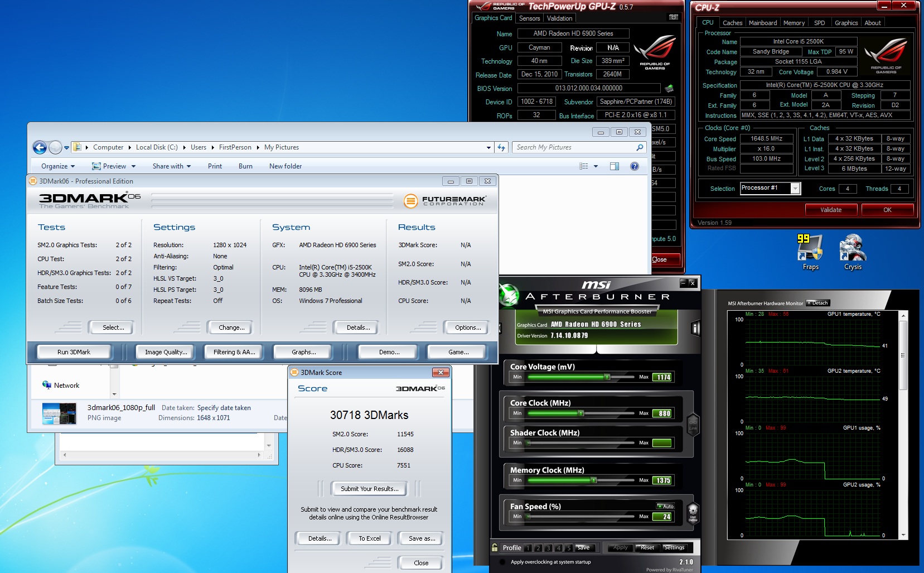
Task: Detach the Afterburner Hardware Monitor
Action: pos(818,303)
